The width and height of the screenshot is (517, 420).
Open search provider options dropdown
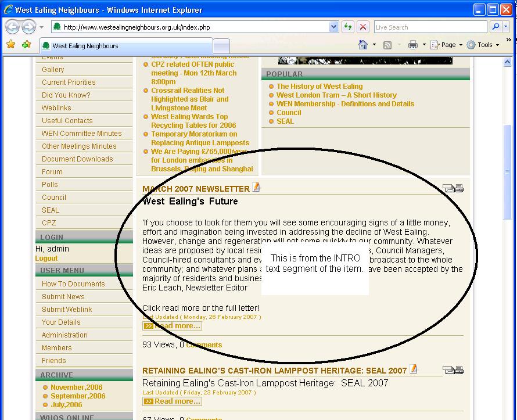pyautogui.click(x=506, y=27)
